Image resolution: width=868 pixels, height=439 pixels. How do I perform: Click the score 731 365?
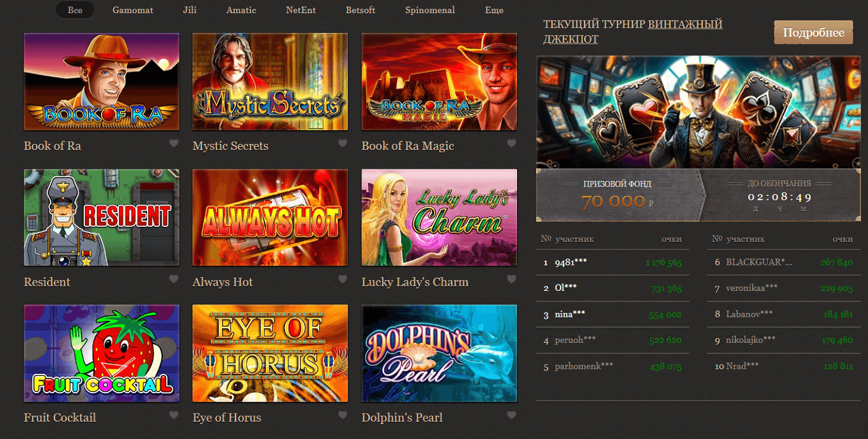pyautogui.click(x=666, y=288)
